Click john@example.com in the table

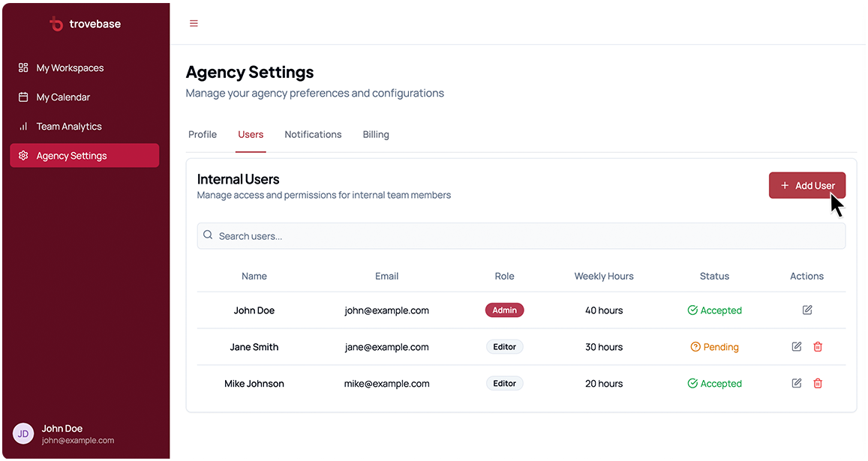[386, 310]
